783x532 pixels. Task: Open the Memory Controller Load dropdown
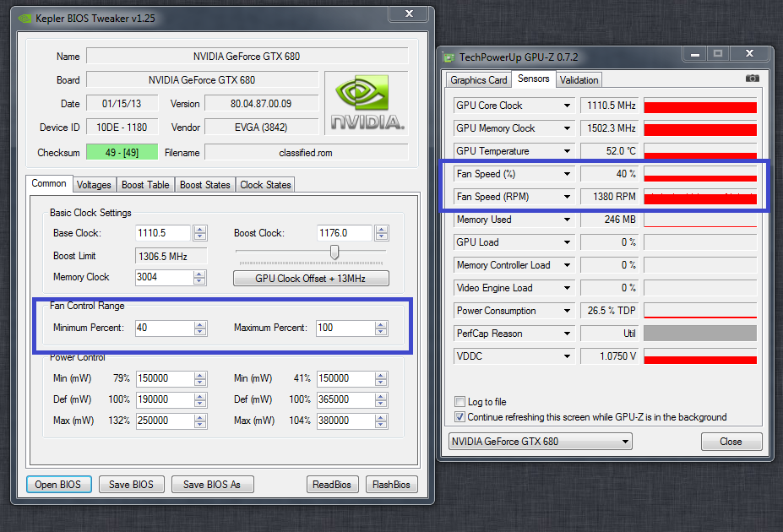(x=567, y=265)
